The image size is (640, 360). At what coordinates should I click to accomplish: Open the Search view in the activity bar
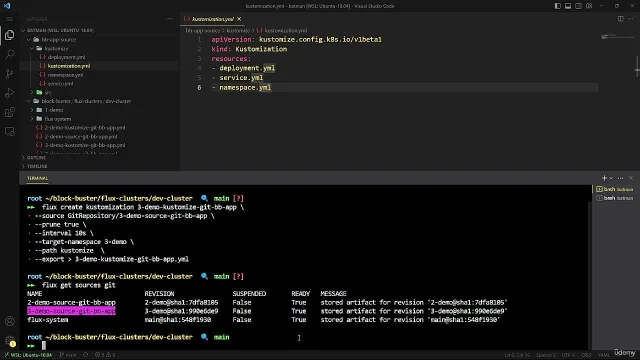(9, 54)
